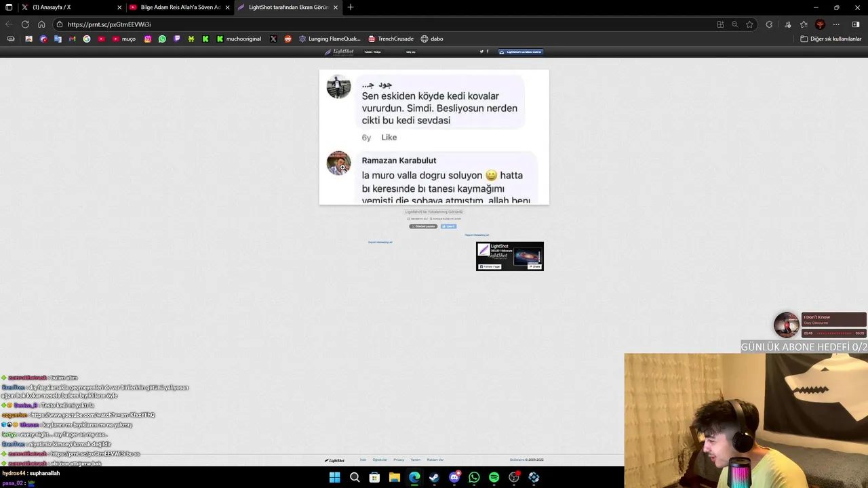868x488 pixels.
Task: Open the TrenchCrusade bookmark
Action: tap(391, 39)
